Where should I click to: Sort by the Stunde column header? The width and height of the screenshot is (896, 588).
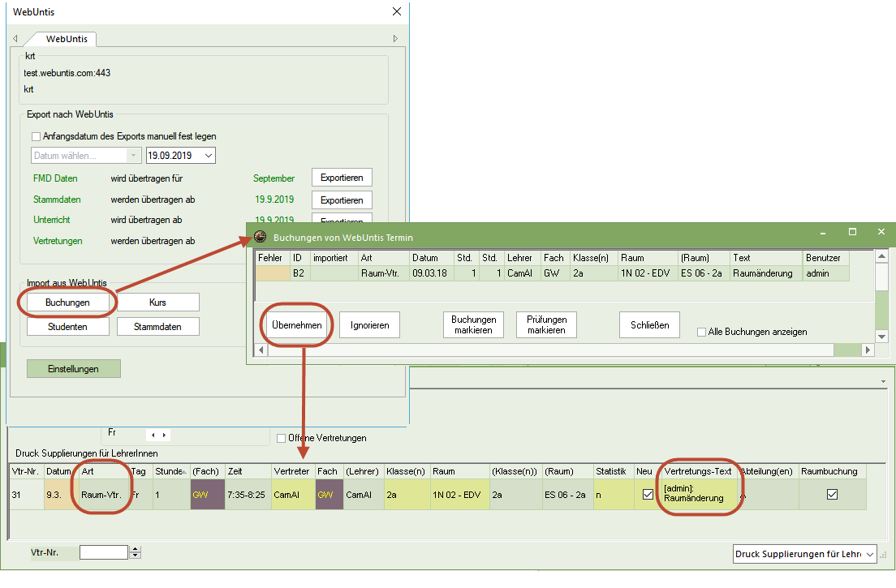(x=170, y=471)
